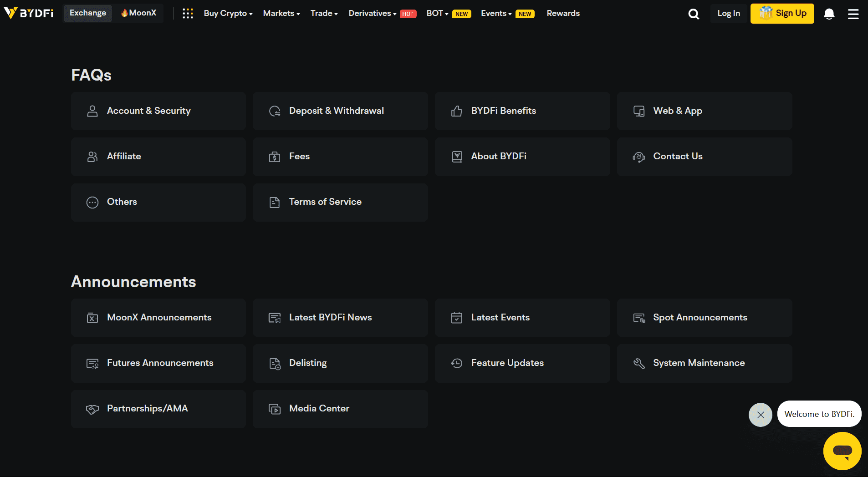The height and width of the screenshot is (477, 868).
Task: Open the BYDFi Benefits text link
Action: (504, 111)
